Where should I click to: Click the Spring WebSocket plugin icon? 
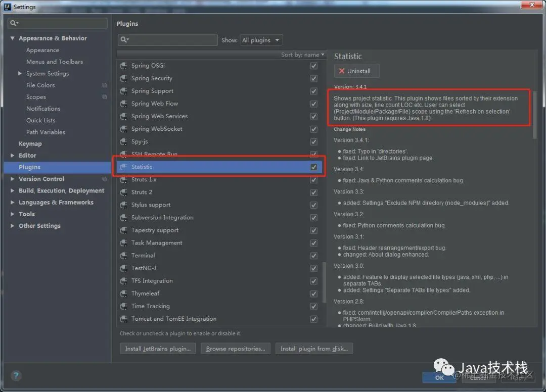click(x=123, y=129)
